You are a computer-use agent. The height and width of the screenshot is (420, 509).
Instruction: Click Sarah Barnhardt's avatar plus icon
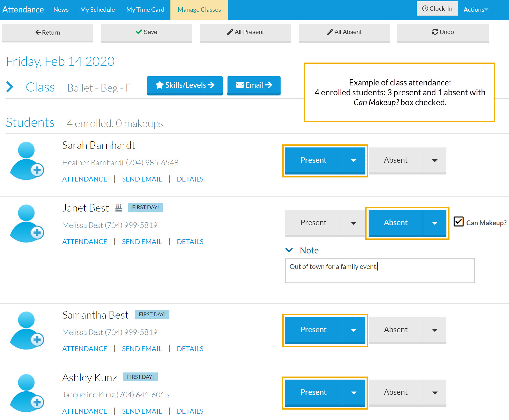point(37,170)
